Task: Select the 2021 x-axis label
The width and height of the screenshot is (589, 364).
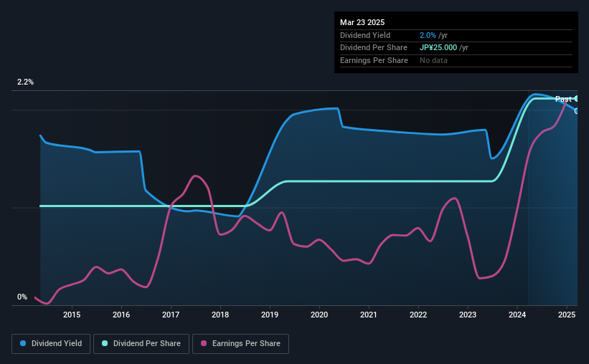Action: pyautogui.click(x=369, y=315)
